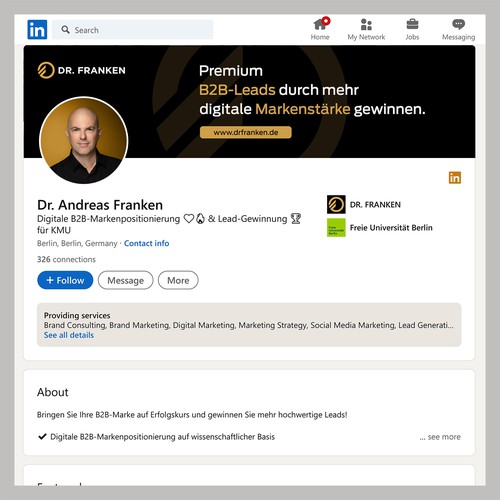Click the magnifier icon in the search box
Screen dimensions: 500x500
click(x=65, y=30)
